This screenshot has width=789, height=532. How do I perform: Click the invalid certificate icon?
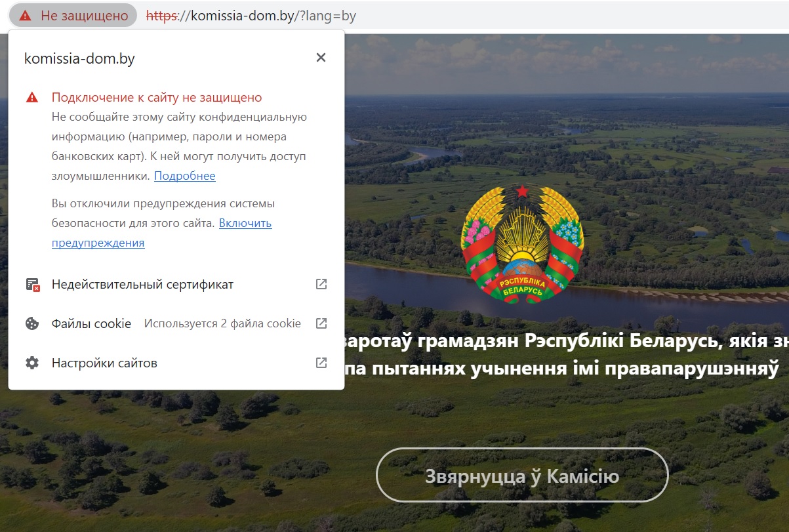(32, 285)
